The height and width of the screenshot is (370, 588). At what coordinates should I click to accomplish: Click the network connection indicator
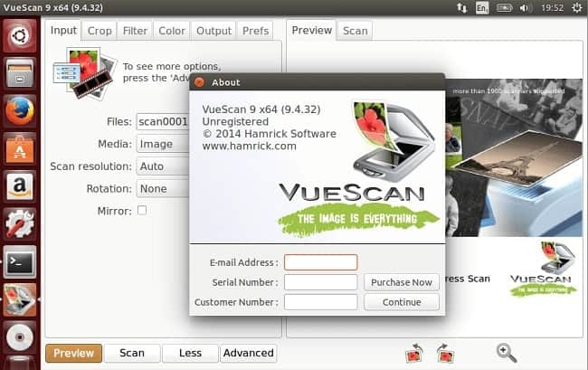461,7
